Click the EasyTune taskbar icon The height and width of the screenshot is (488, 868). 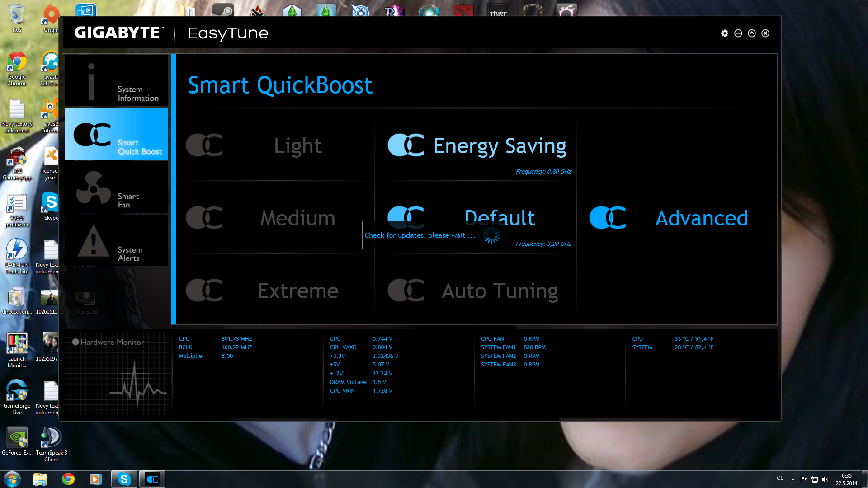pos(152,479)
